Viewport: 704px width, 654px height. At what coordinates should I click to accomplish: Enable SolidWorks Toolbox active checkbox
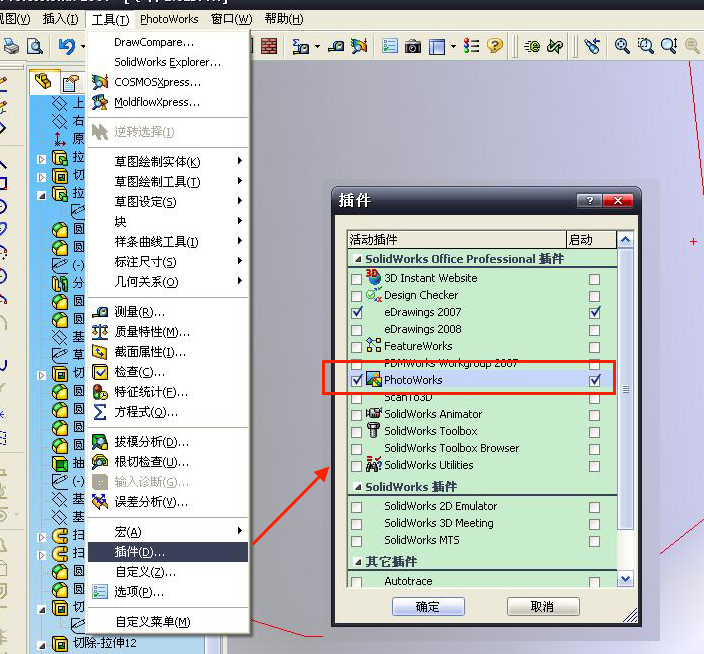(356, 432)
